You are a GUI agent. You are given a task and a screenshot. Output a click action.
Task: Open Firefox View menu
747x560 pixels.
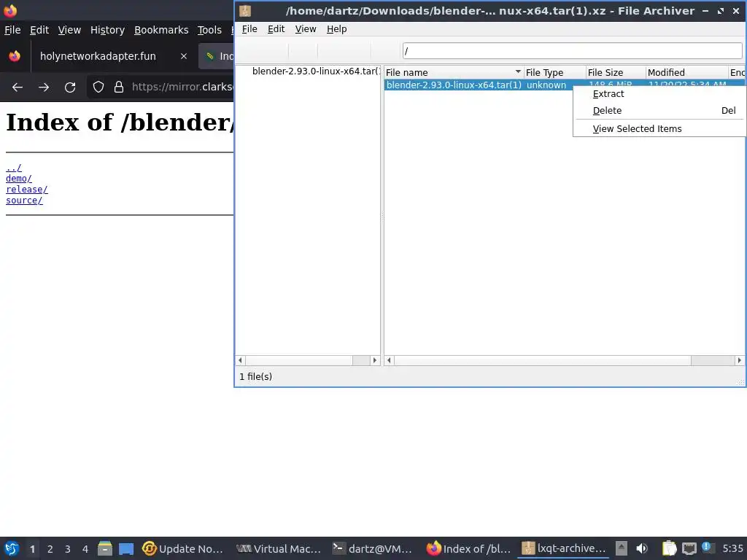(x=69, y=30)
